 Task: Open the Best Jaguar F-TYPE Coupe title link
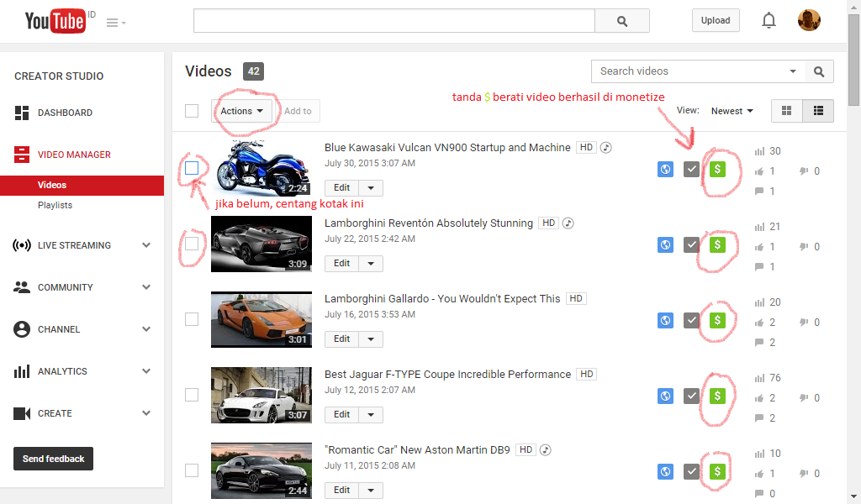click(447, 375)
